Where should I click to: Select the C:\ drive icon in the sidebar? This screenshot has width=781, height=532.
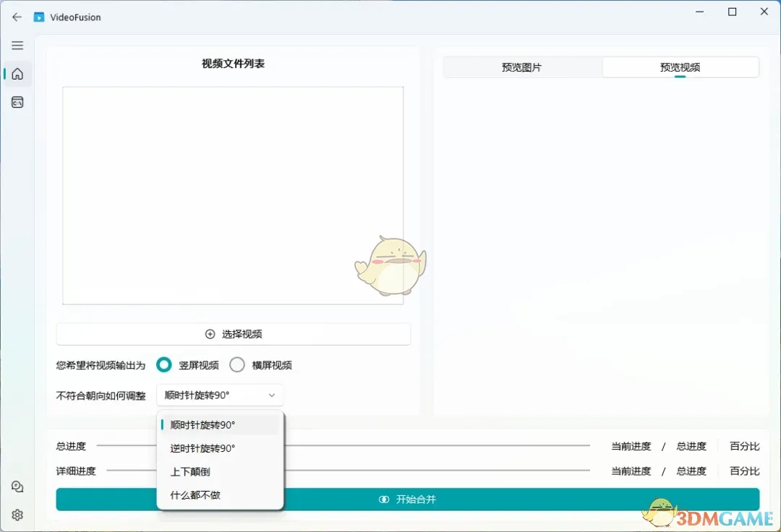tap(17, 102)
